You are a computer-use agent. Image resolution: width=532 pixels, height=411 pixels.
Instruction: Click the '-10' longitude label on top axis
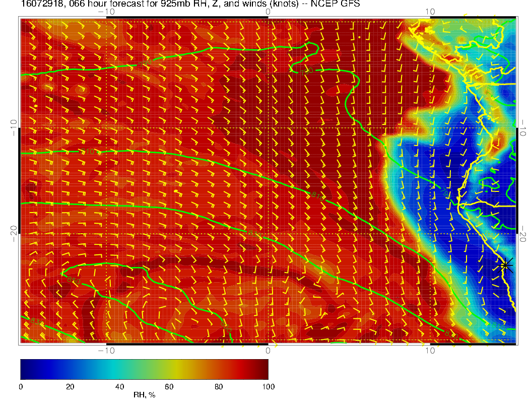[106, 12]
